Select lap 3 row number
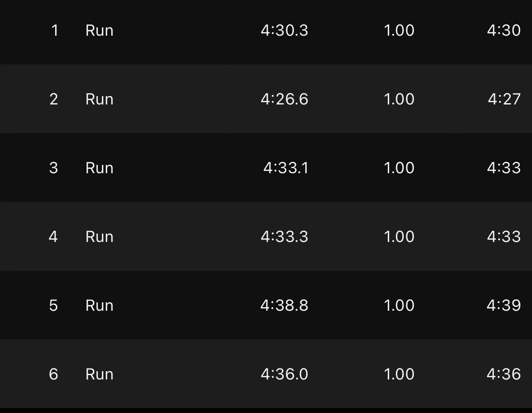The image size is (532, 413). coord(54,168)
